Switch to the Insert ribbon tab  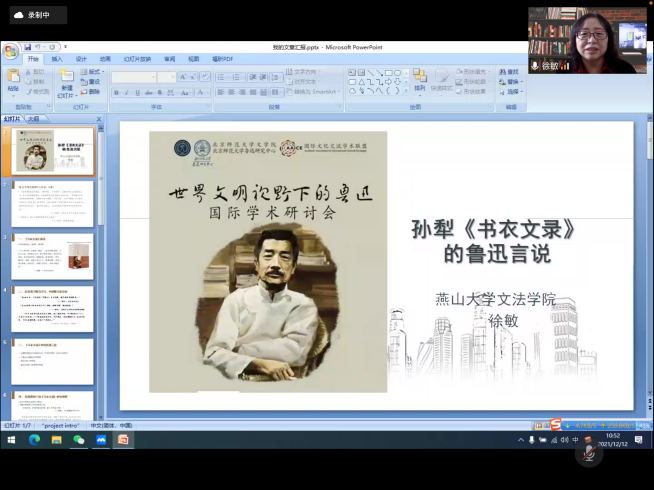point(57,59)
